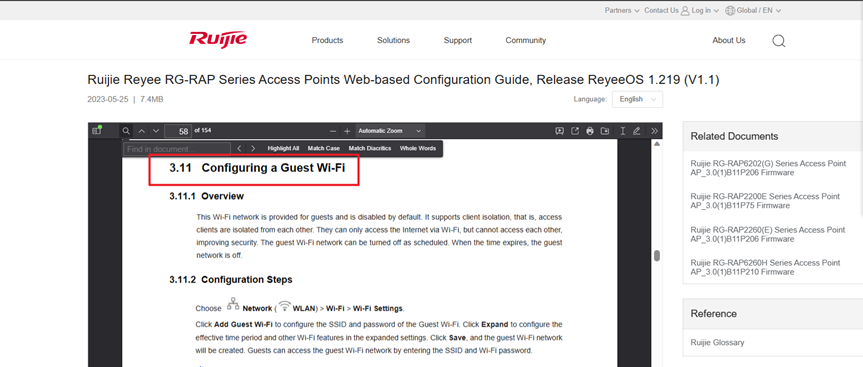Click the Ruijie logo
Screen dimensions: 863x367
218,40
